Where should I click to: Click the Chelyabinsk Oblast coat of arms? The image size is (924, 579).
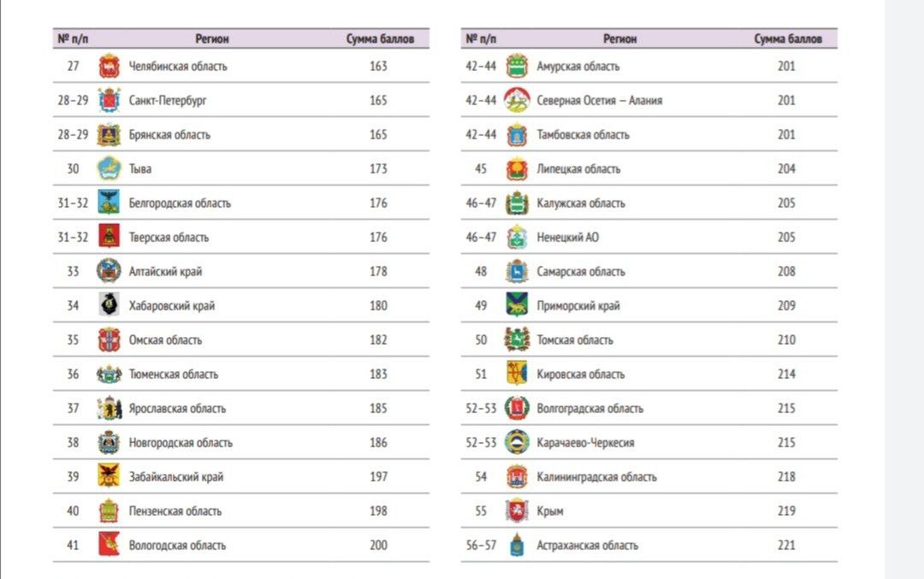pos(109,66)
